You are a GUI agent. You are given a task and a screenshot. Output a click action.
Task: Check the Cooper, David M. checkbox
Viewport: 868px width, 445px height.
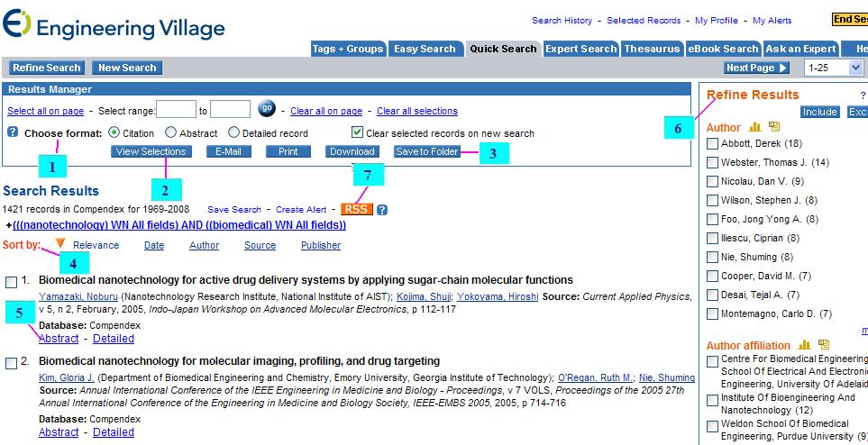click(712, 277)
